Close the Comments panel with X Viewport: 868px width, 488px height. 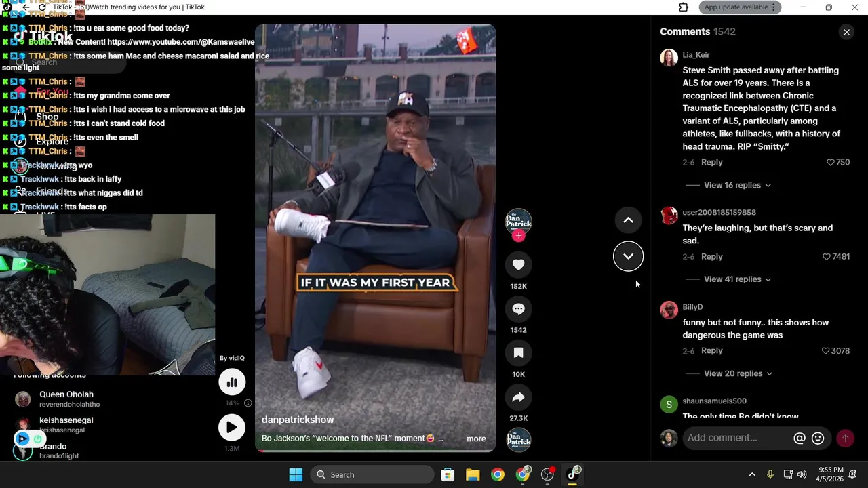click(846, 32)
